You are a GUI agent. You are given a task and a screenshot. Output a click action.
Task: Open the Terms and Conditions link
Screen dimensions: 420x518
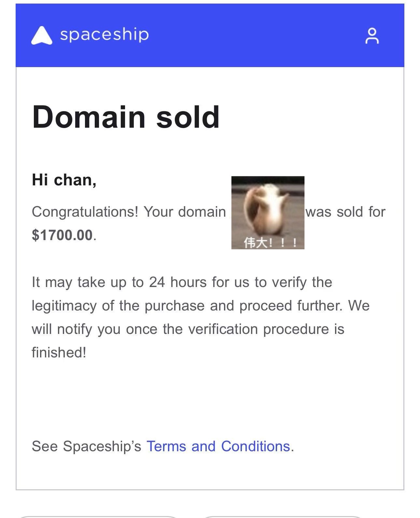pyautogui.click(x=218, y=446)
